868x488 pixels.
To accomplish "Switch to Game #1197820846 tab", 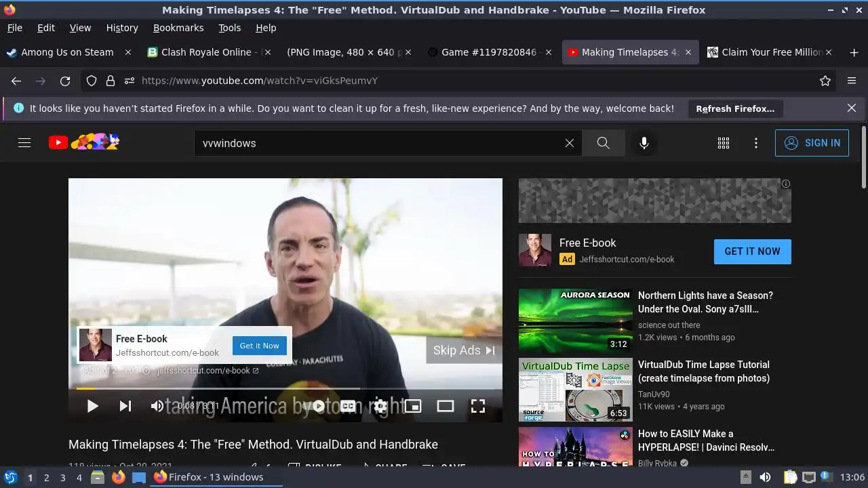I will [488, 52].
